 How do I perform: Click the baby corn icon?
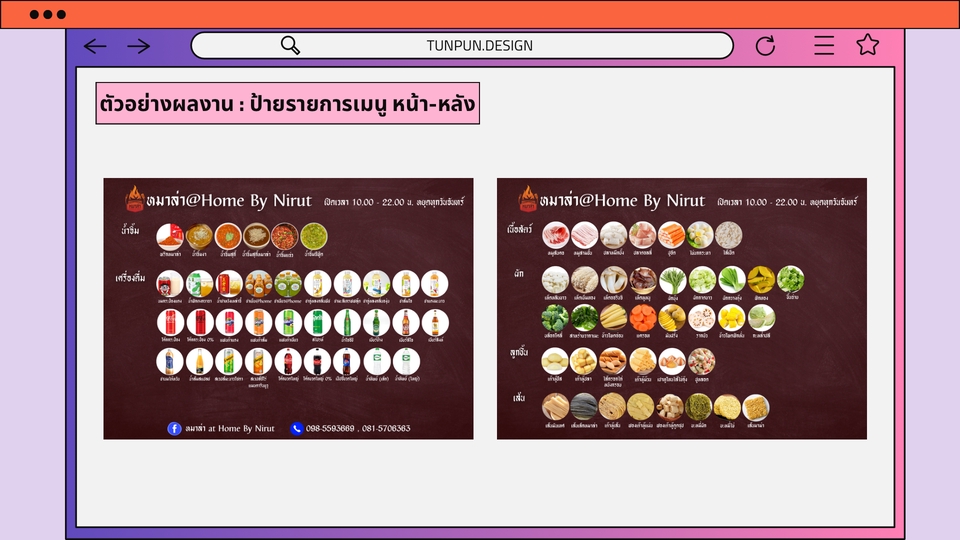[613, 319]
